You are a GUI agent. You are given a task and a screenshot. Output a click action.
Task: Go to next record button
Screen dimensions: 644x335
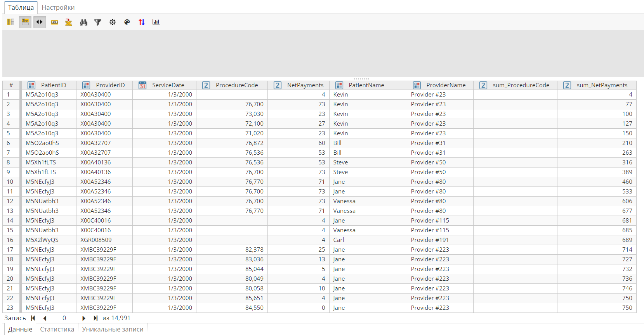click(x=83, y=318)
